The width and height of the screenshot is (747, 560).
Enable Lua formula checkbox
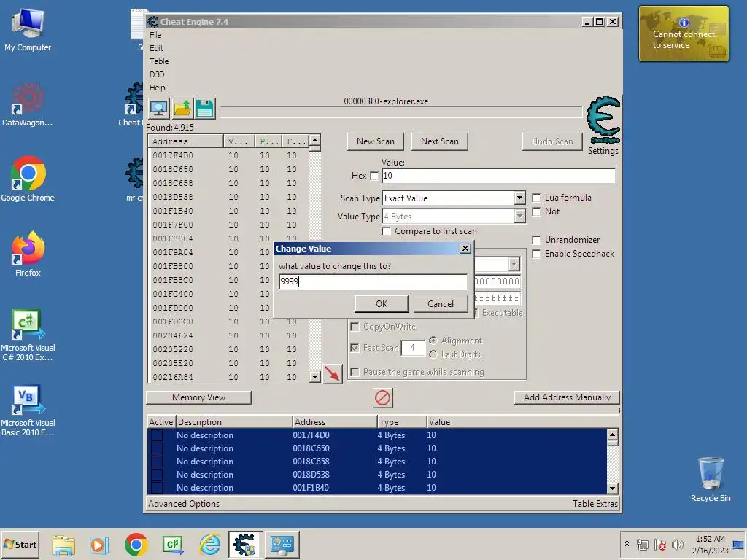pos(536,198)
